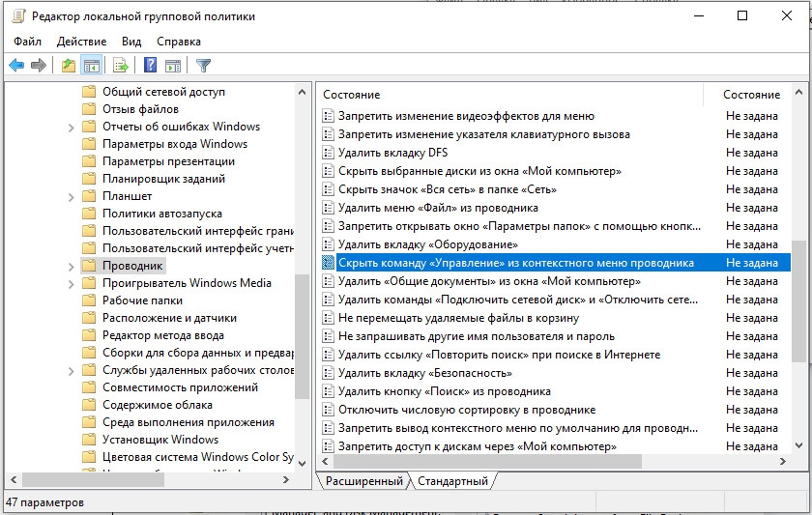Click the policy list vertical scrollbar
This screenshot has width=812, height=515.
[x=797, y=300]
